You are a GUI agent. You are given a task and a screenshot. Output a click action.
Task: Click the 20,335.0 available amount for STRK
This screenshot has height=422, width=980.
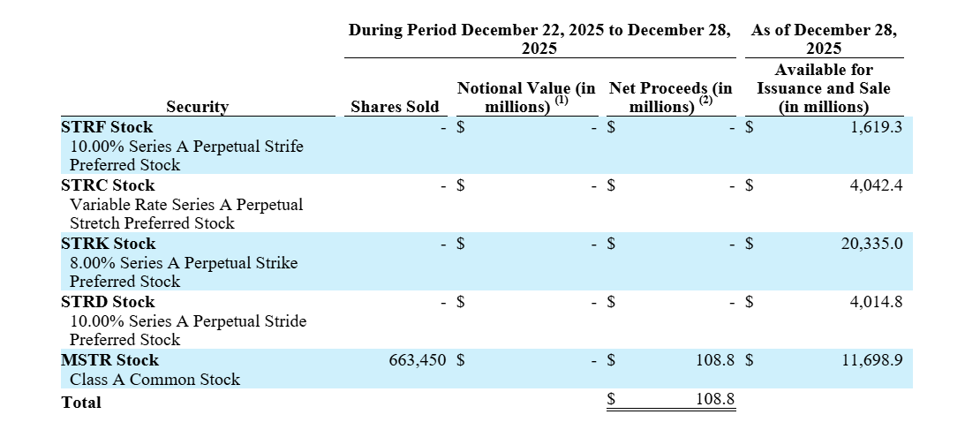pyautogui.click(x=872, y=244)
